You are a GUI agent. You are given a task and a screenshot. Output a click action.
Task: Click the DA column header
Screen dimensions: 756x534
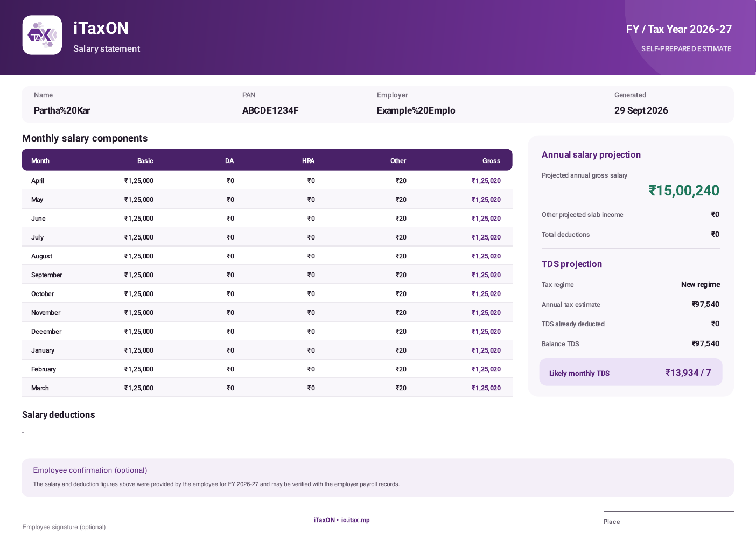pyautogui.click(x=229, y=161)
